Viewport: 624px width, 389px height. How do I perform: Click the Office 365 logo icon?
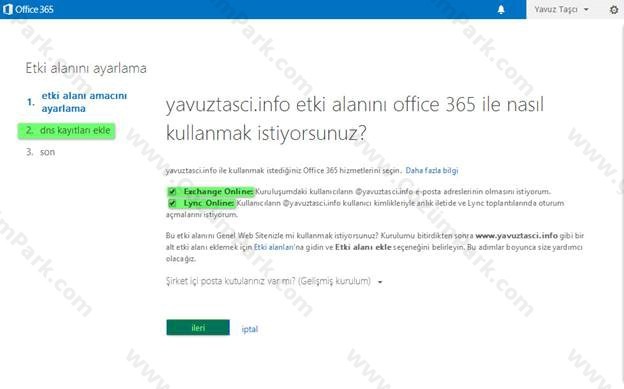(x=8, y=9)
